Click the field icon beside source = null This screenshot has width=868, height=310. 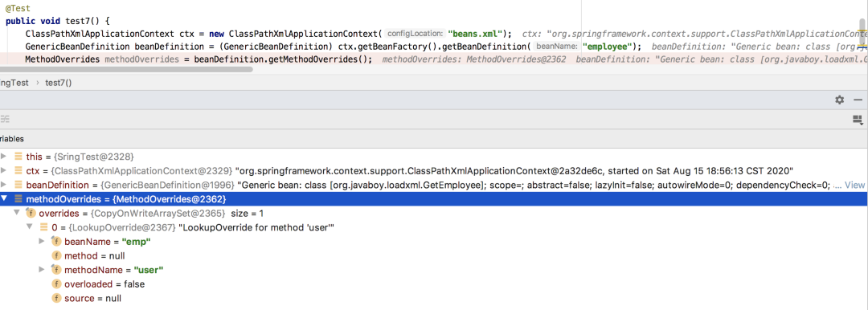[56, 299]
